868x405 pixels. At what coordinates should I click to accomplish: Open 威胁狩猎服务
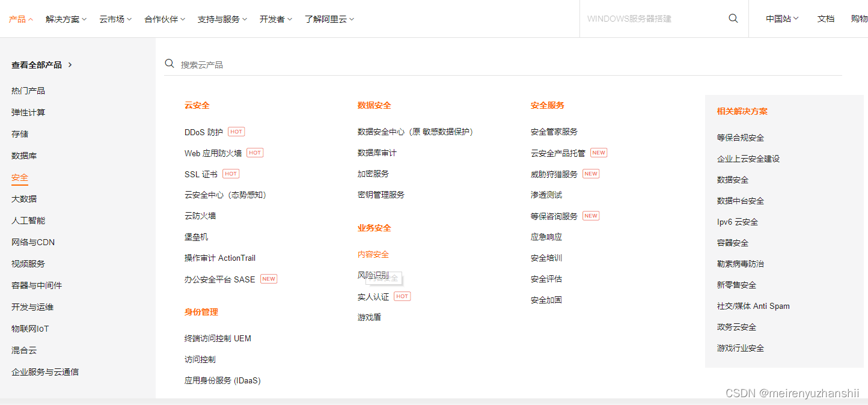coord(554,174)
